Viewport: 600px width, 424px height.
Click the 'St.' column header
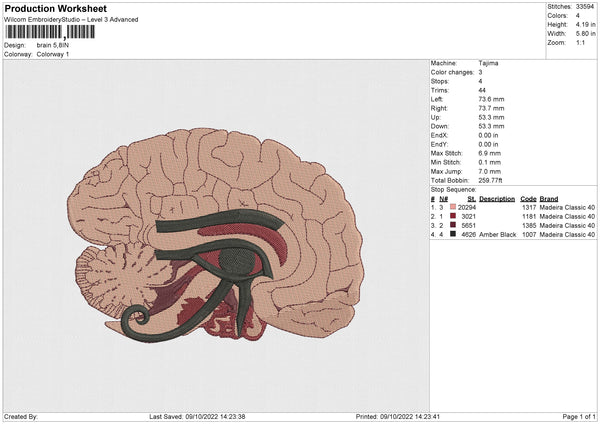coord(471,199)
